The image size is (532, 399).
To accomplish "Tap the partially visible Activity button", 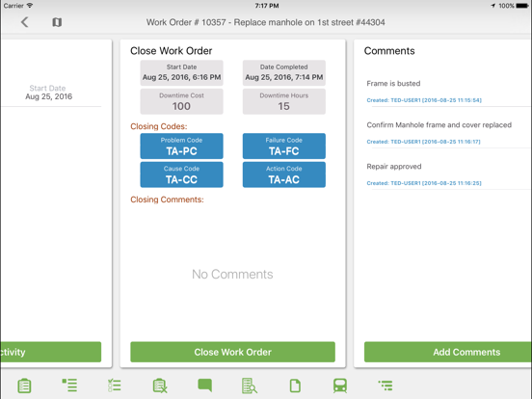I will (51, 352).
